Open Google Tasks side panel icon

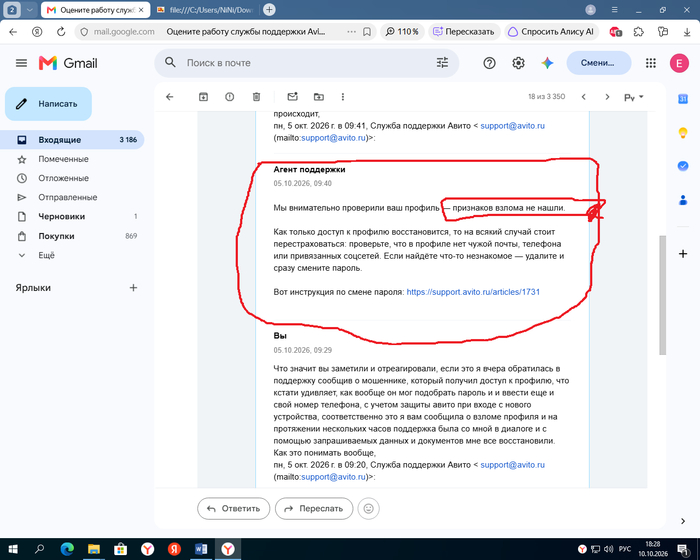click(x=683, y=166)
